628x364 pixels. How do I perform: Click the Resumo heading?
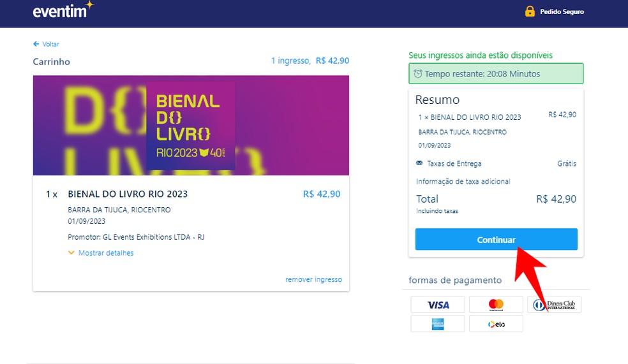(x=437, y=99)
